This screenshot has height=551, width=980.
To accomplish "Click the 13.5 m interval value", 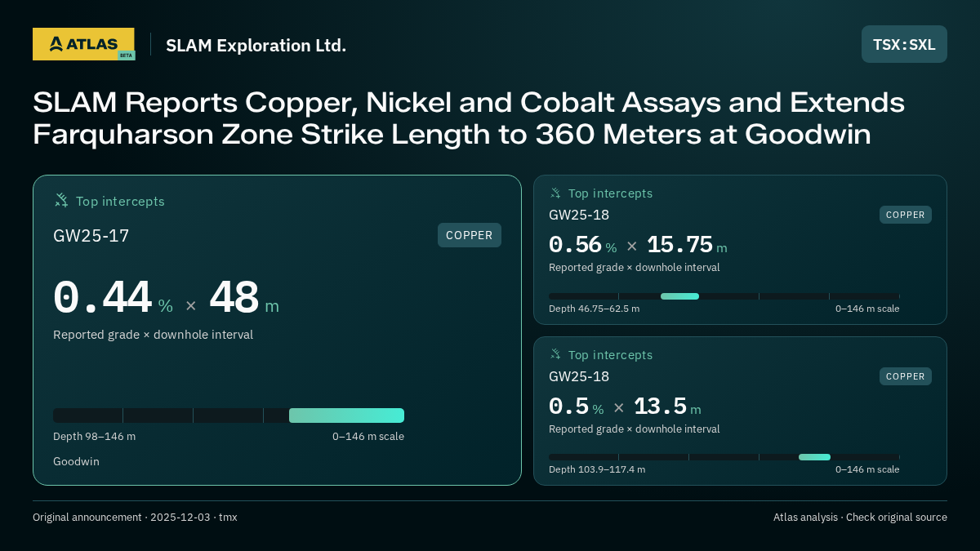I will pos(667,407).
